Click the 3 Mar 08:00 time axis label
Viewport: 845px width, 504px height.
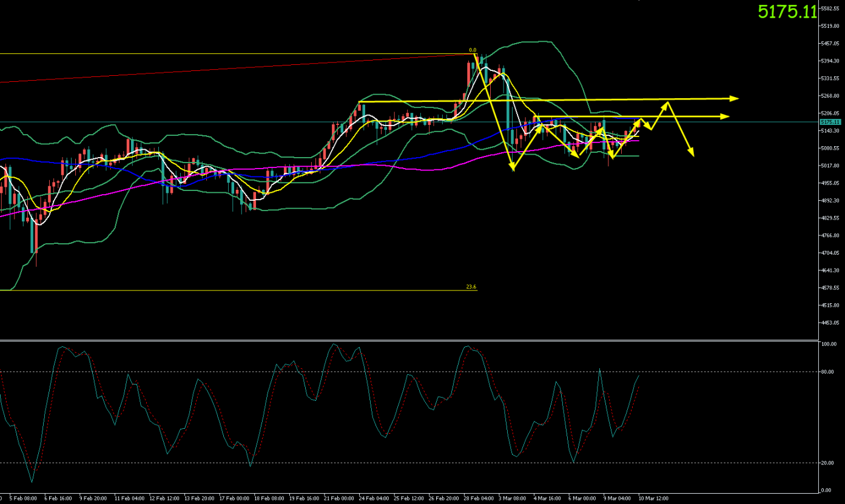[x=512, y=499]
